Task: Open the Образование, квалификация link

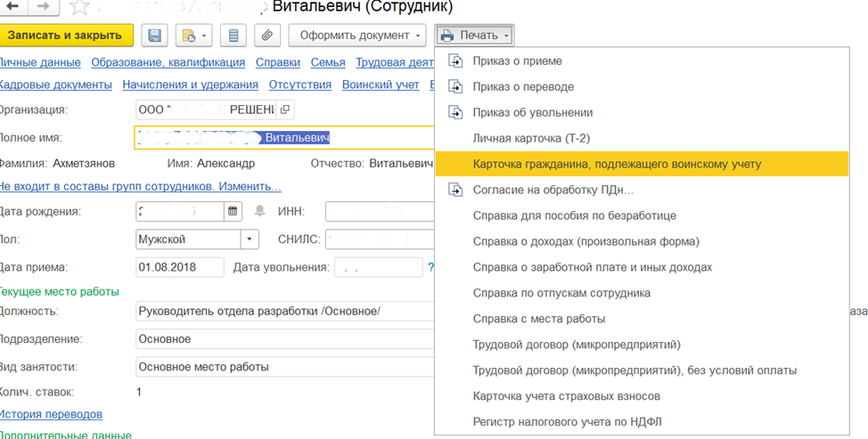Action: click(168, 62)
